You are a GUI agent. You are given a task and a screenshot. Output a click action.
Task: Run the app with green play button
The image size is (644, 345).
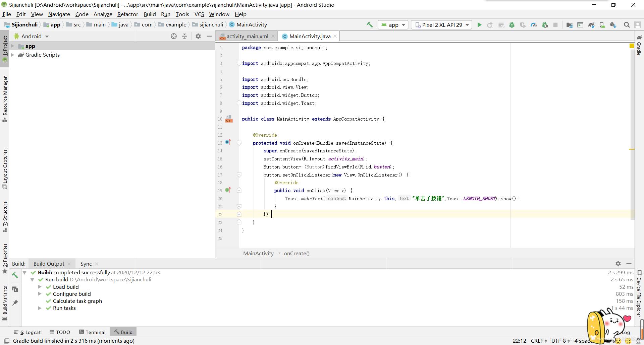(x=479, y=25)
